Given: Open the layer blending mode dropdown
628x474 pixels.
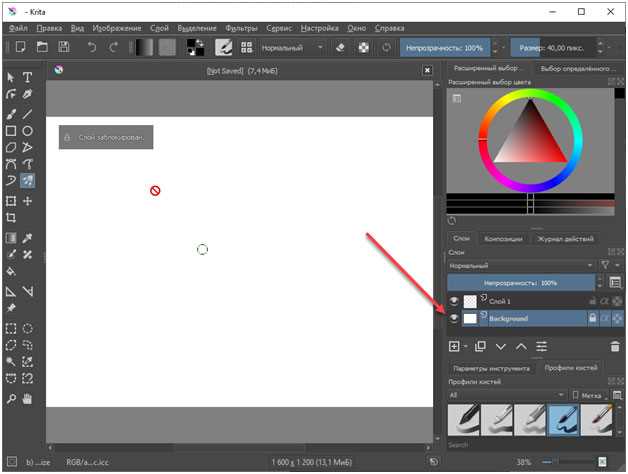Looking at the screenshot, I should pyautogui.click(x=520, y=265).
